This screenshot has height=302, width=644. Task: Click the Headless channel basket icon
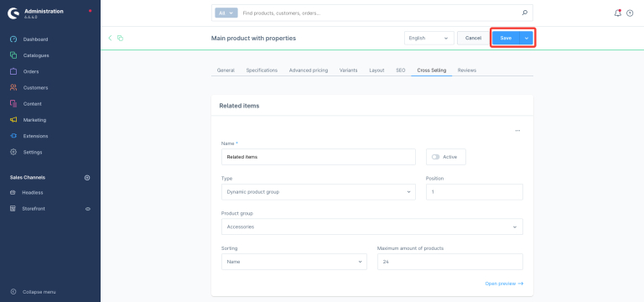[13, 192]
